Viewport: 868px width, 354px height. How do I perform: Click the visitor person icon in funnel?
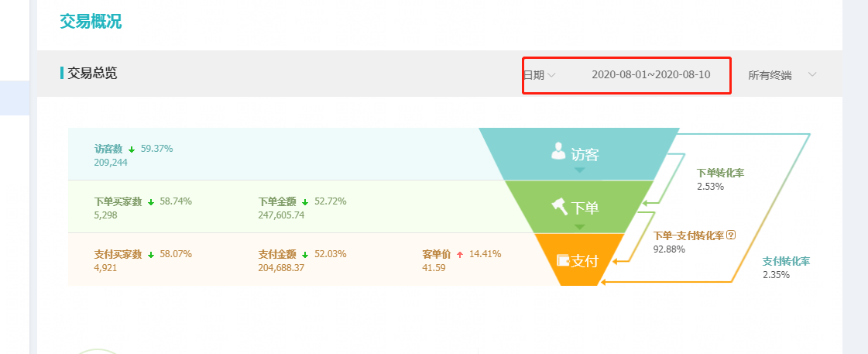tap(558, 151)
